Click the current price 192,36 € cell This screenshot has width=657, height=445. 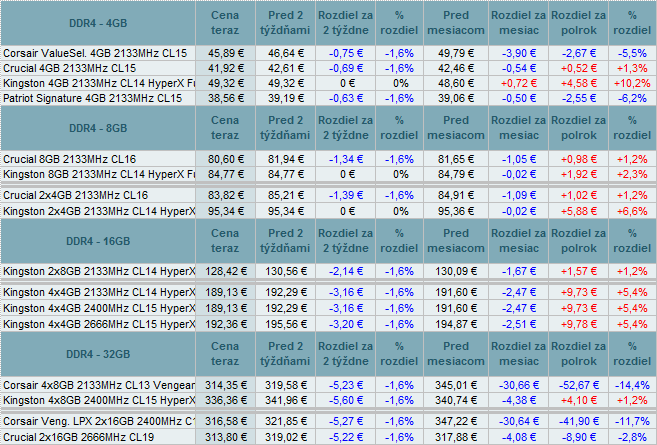[225, 324]
